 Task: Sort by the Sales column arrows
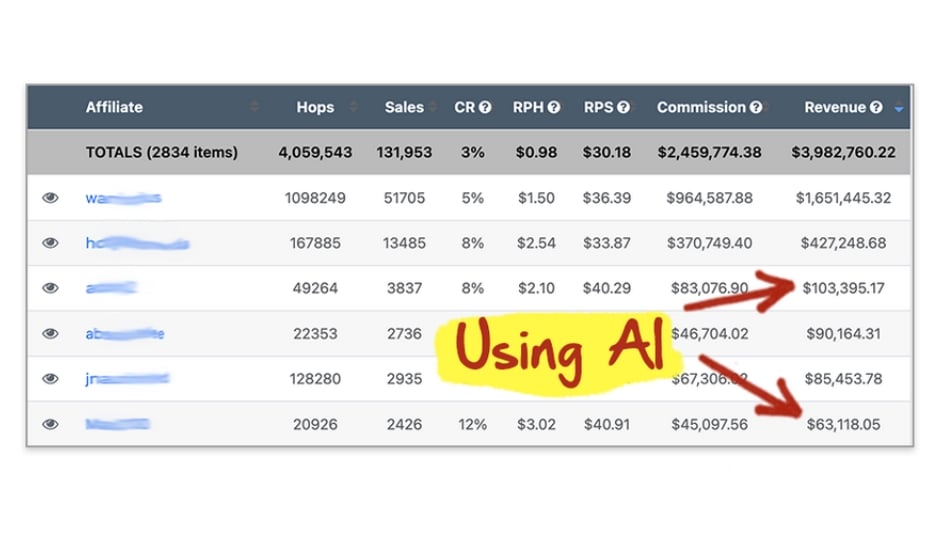433,107
